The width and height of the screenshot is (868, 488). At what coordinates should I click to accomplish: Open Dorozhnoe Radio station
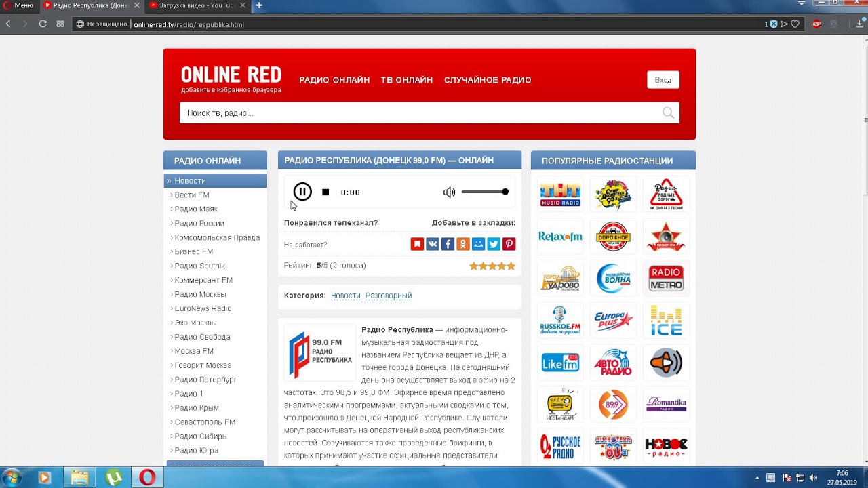[x=613, y=237]
